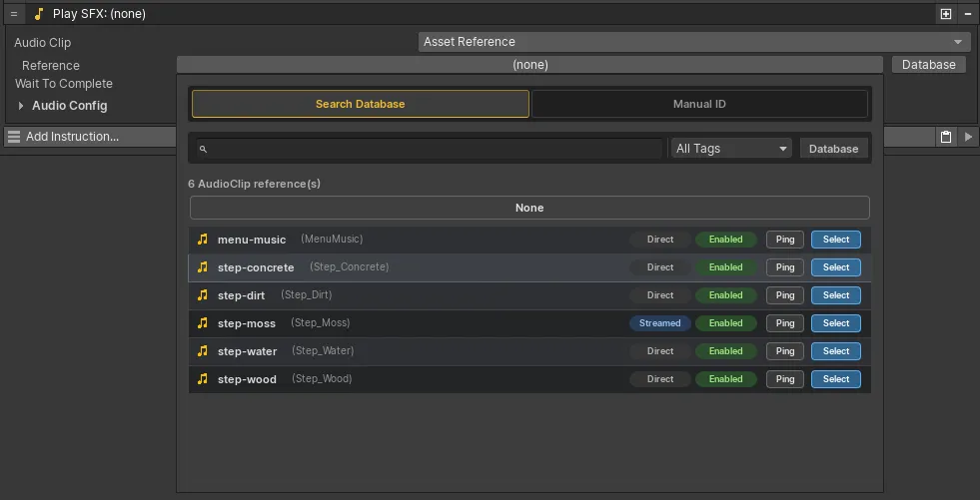Toggle the Enabled badge on step-dirt
Viewport: 980px width, 500px height.
tap(725, 295)
